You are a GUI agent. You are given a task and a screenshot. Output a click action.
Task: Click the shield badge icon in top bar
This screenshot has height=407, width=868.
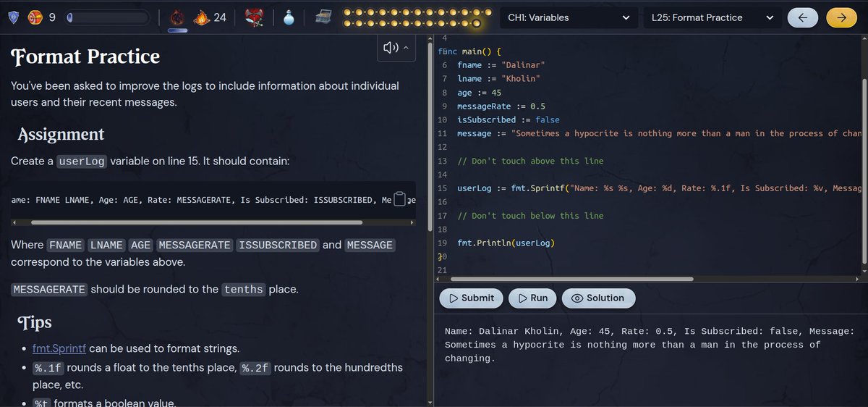14,17
